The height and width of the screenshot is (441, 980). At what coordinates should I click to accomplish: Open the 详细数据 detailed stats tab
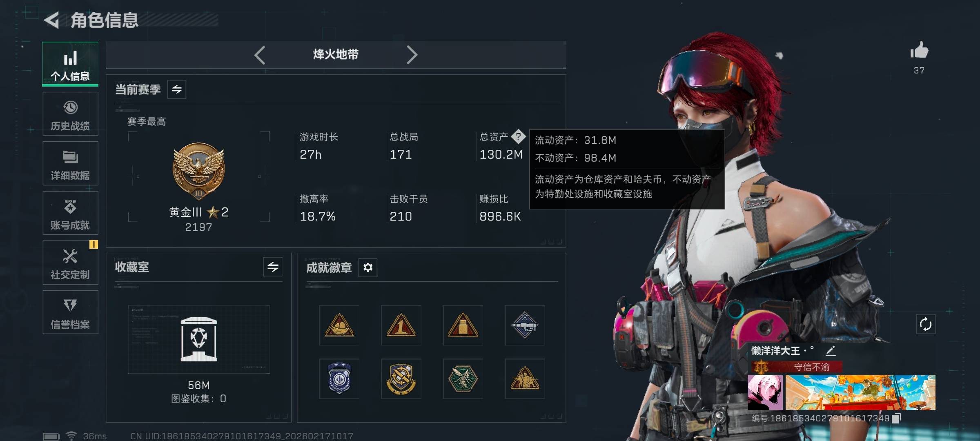click(x=70, y=163)
